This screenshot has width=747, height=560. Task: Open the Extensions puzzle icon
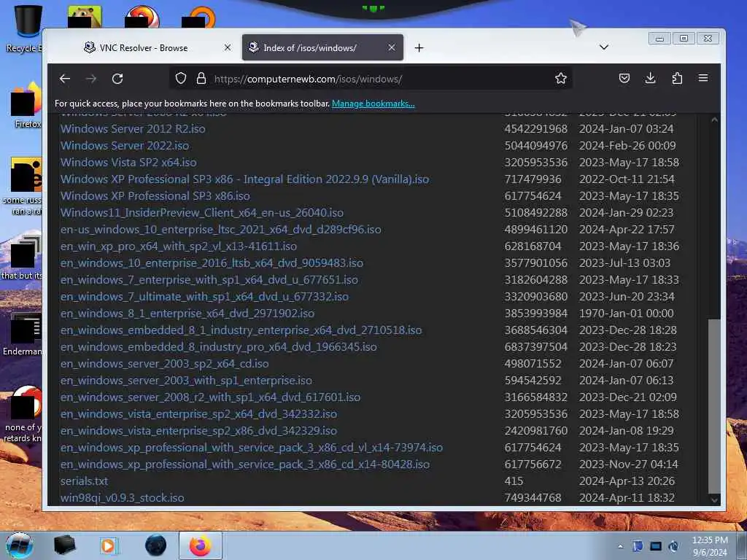click(x=677, y=78)
